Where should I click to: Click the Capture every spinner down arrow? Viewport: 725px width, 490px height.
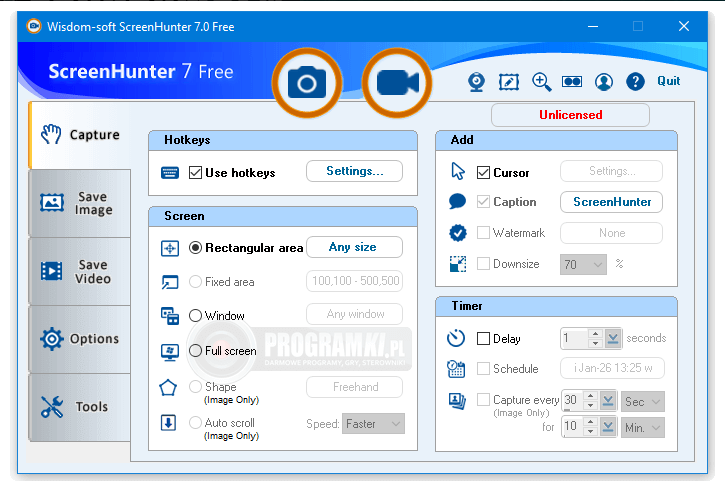(x=590, y=406)
